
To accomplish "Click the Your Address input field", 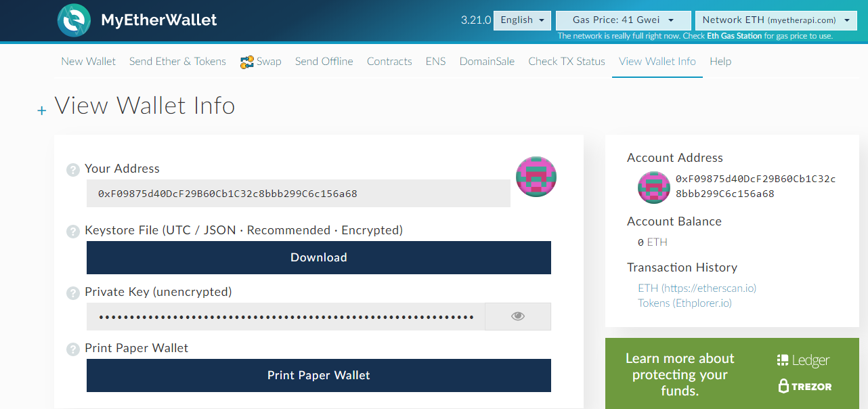I will [x=299, y=194].
